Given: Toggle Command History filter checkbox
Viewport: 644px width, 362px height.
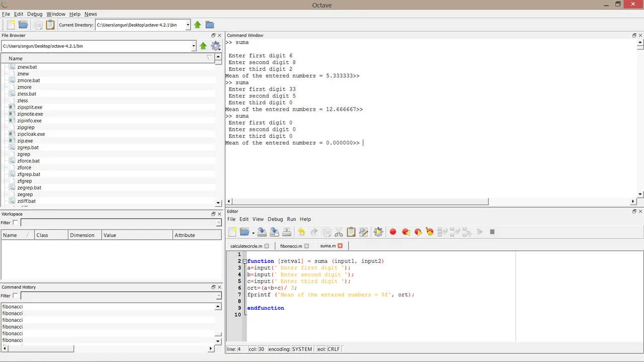Looking at the screenshot, I should [15, 296].
